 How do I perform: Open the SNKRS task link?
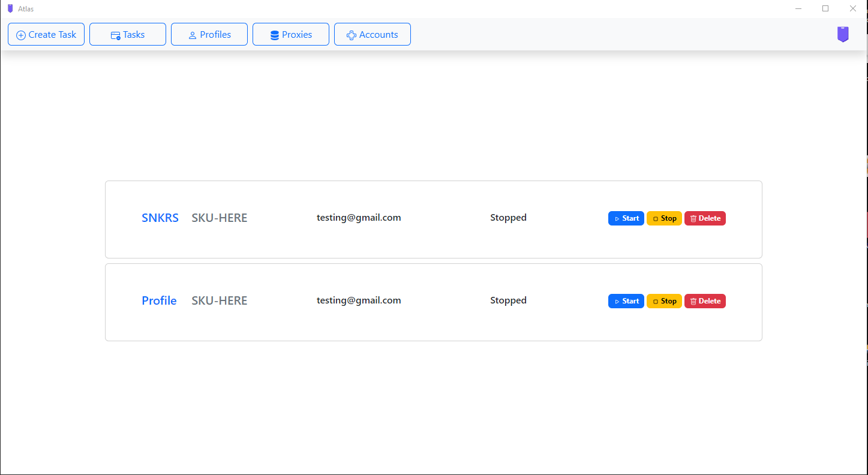point(160,218)
